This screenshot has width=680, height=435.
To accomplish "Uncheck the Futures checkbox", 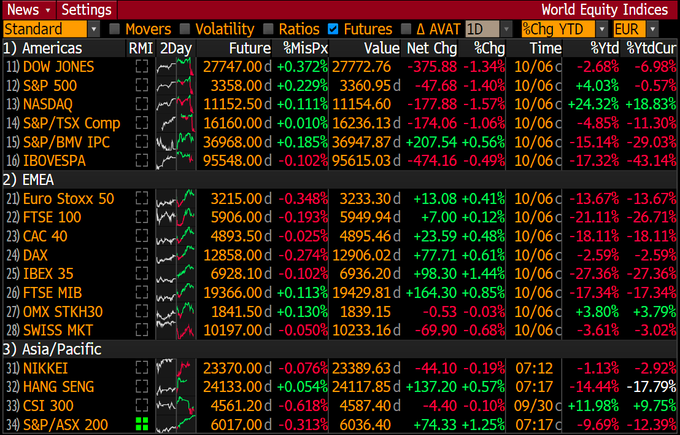I will point(333,29).
